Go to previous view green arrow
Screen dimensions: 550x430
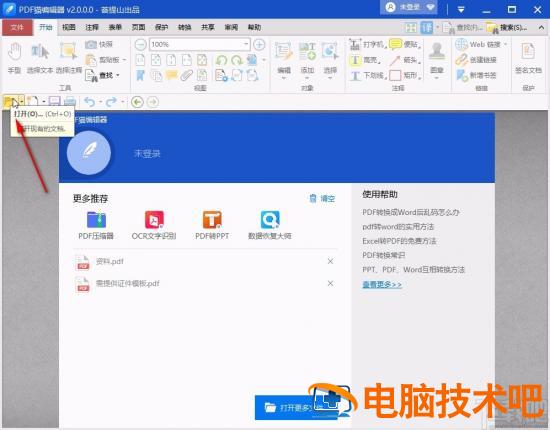pos(137,102)
